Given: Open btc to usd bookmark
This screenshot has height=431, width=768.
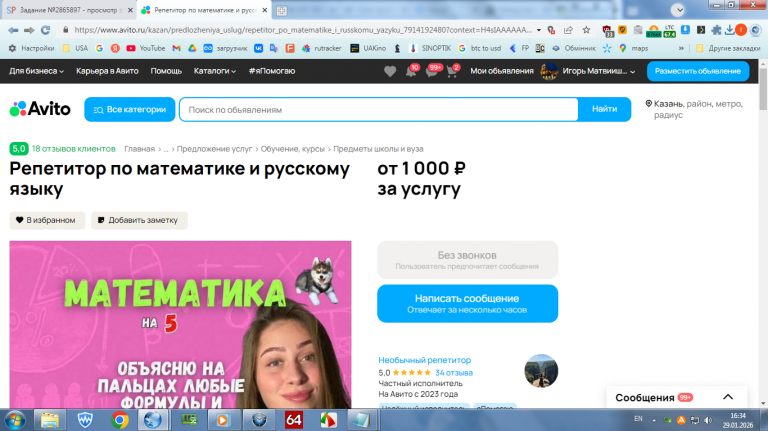Looking at the screenshot, I should click(480, 48).
